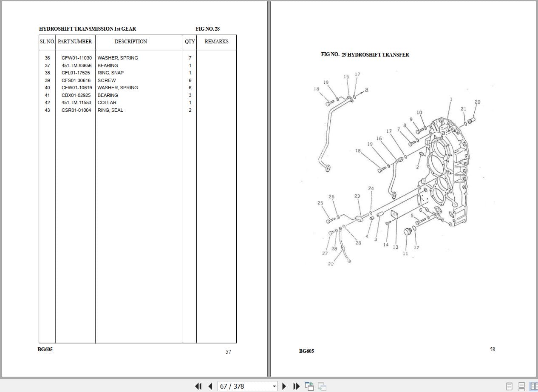538x392 pixels.
Task: Click BG605 label on right page
Action: pyautogui.click(x=306, y=351)
